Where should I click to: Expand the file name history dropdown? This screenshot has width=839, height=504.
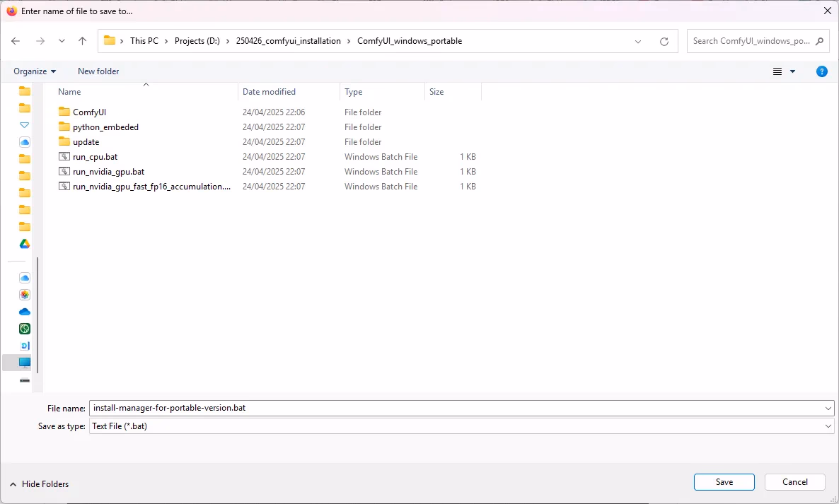(827, 408)
